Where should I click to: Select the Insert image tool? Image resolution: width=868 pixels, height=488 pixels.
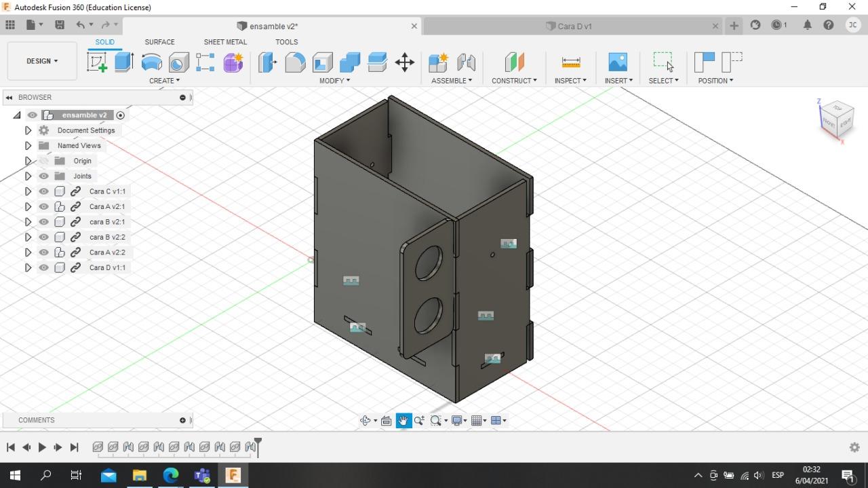coord(618,62)
